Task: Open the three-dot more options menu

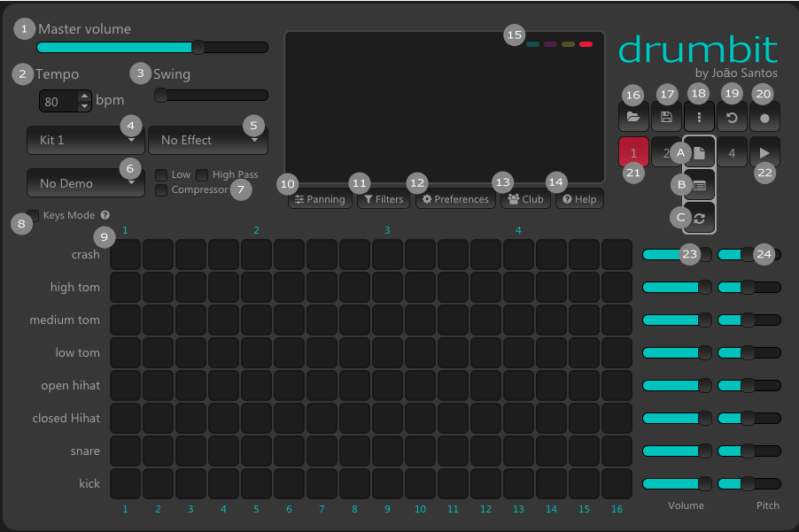Action: 699,117
